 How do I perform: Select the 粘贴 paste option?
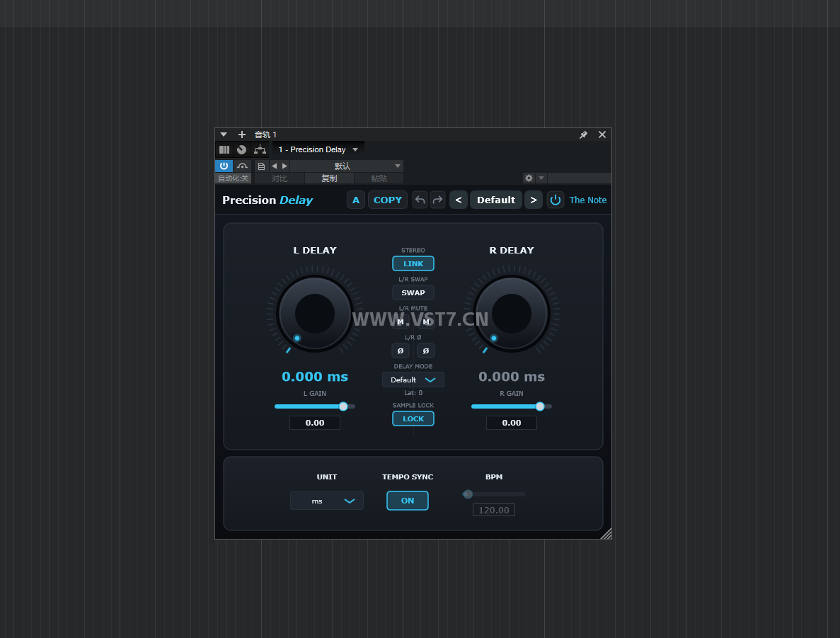coord(379,178)
